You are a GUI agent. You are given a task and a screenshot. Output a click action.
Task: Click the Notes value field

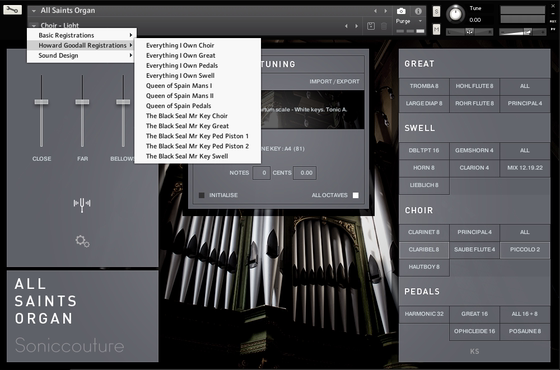261,173
